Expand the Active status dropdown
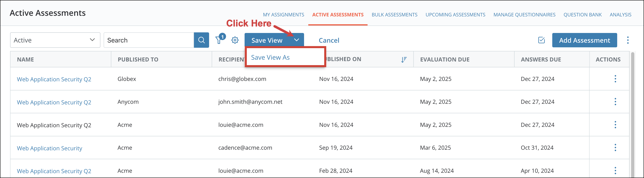644x178 pixels. 55,40
